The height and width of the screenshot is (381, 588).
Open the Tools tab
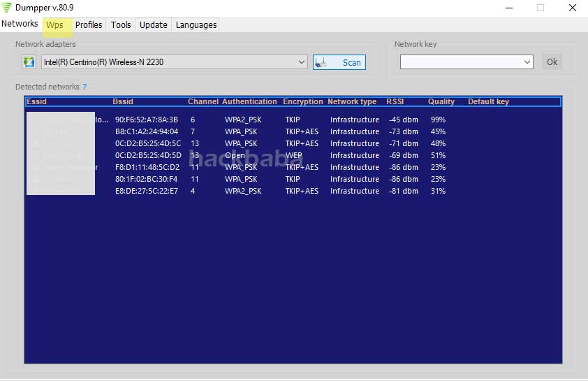[121, 24]
